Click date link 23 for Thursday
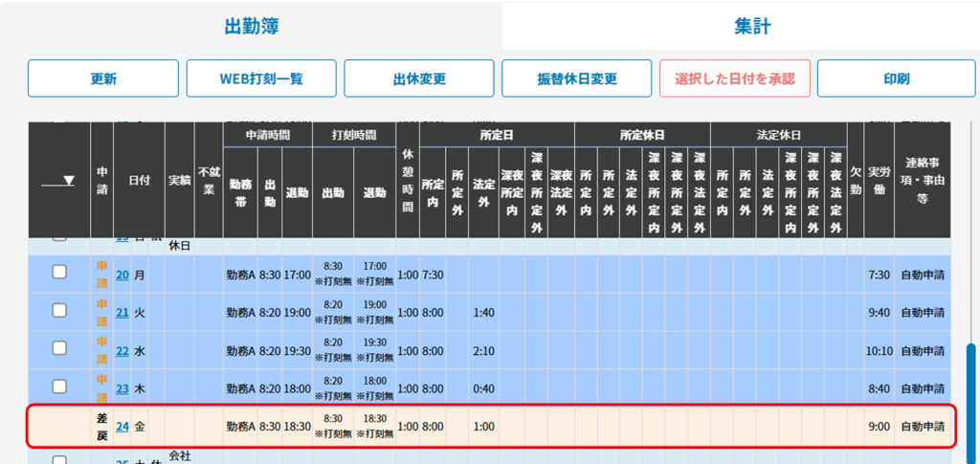Image resolution: width=980 pixels, height=464 pixels. tap(122, 389)
